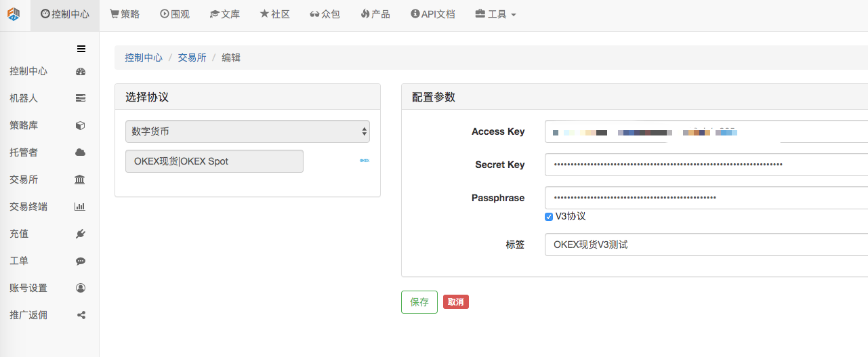Open the OKEX现货|OKEX Spot exchange selector
Screen dimensions: 868x357
(214, 161)
